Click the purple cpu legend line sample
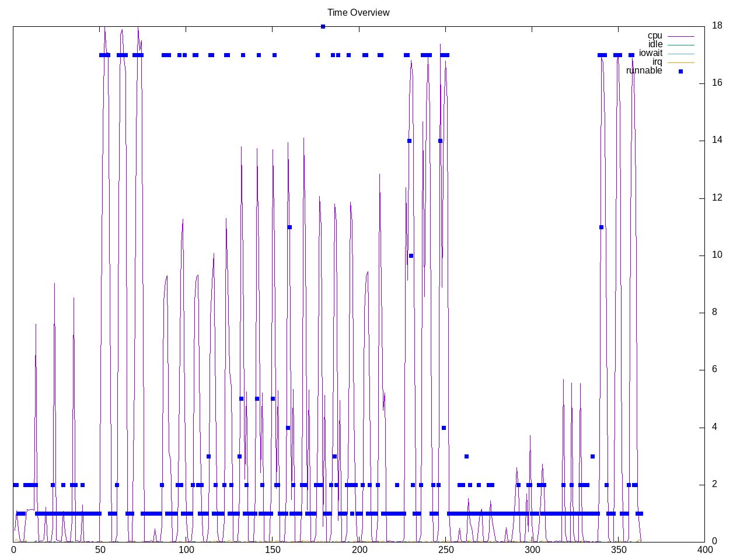The height and width of the screenshot is (560, 747). (x=680, y=36)
